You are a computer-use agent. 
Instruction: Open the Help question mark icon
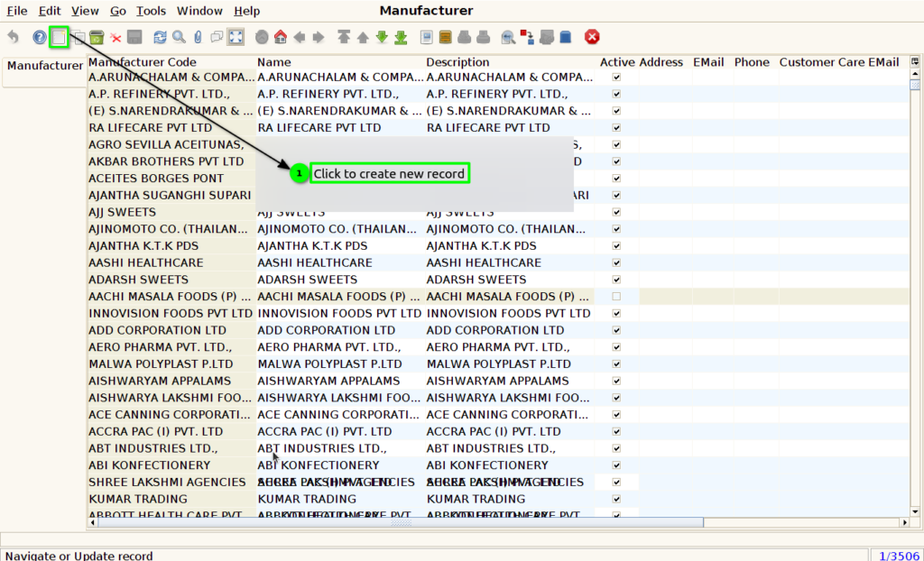(40, 37)
